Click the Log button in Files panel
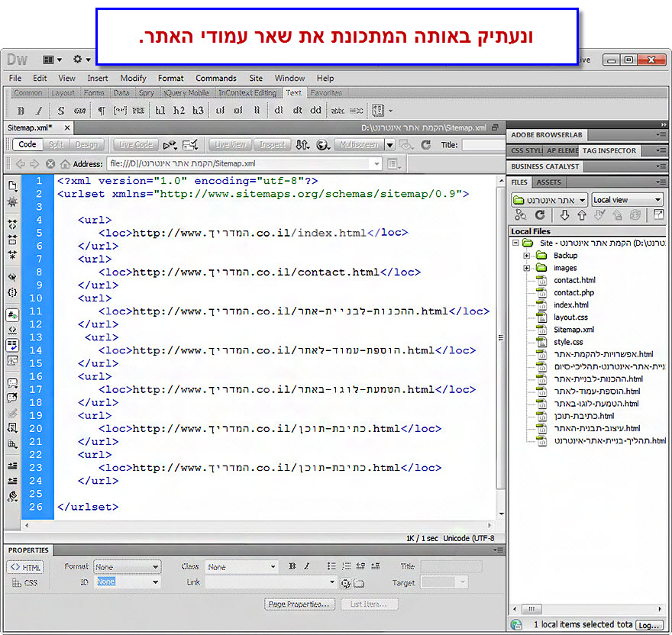 coord(650,625)
